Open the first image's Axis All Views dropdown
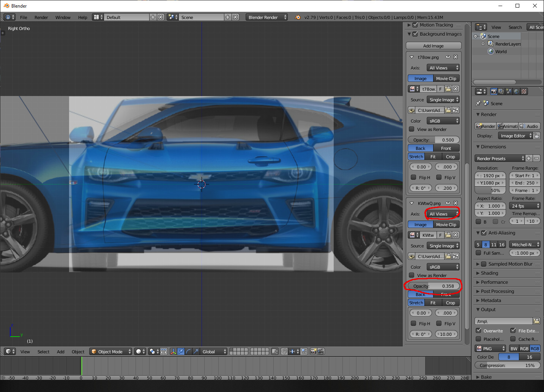Screen dimensions: 544x392 pos(443,68)
